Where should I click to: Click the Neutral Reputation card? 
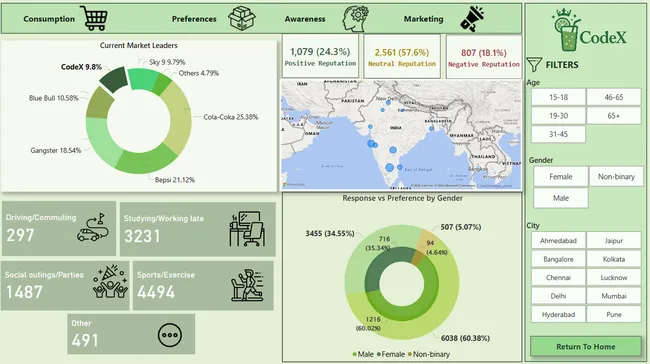[x=402, y=56]
